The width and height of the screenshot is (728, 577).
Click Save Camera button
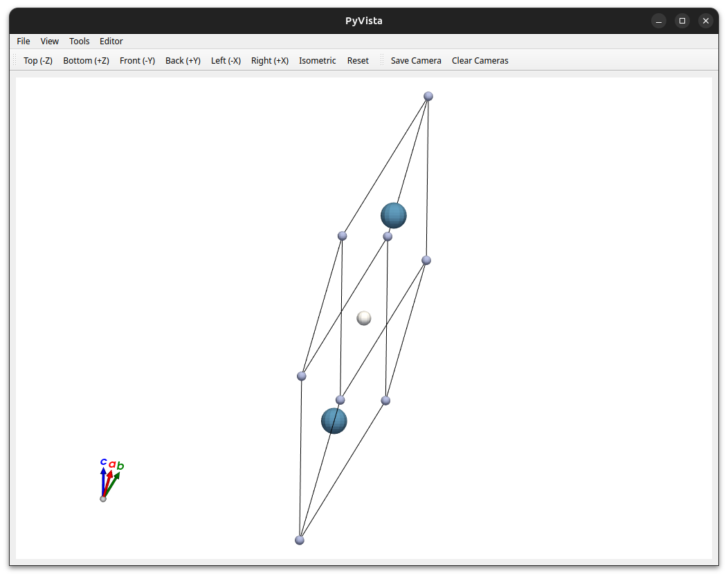coord(416,61)
